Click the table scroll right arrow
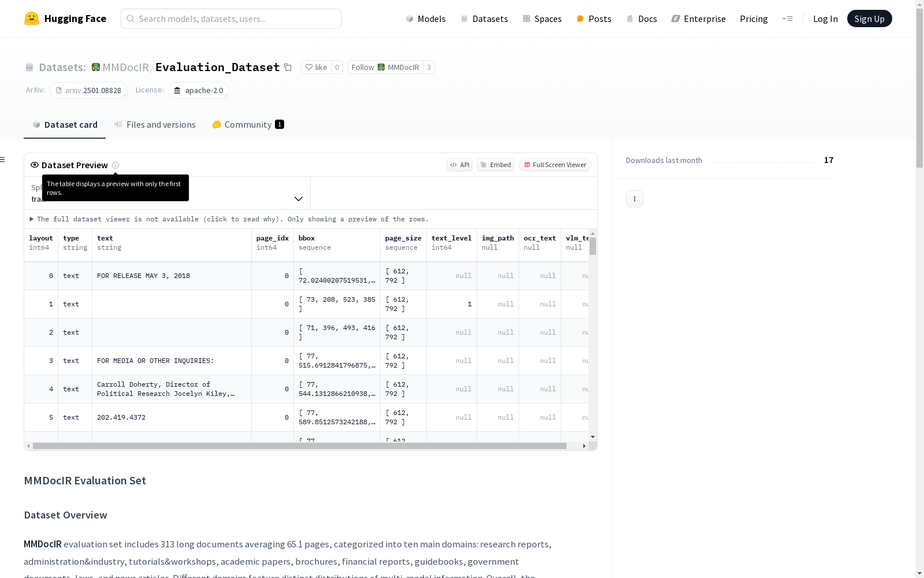The height and width of the screenshot is (578, 924). 584,446
